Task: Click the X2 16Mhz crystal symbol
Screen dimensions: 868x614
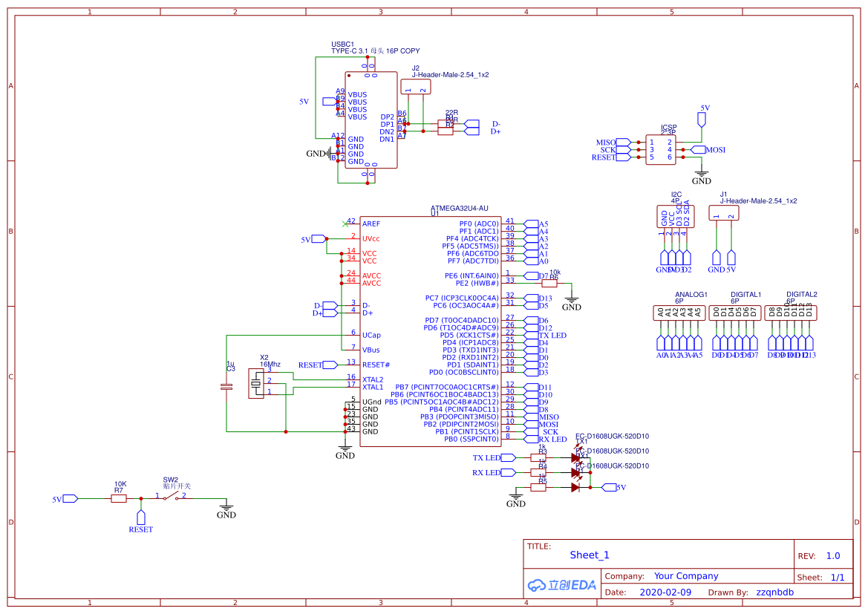Action: (x=256, y=382)
